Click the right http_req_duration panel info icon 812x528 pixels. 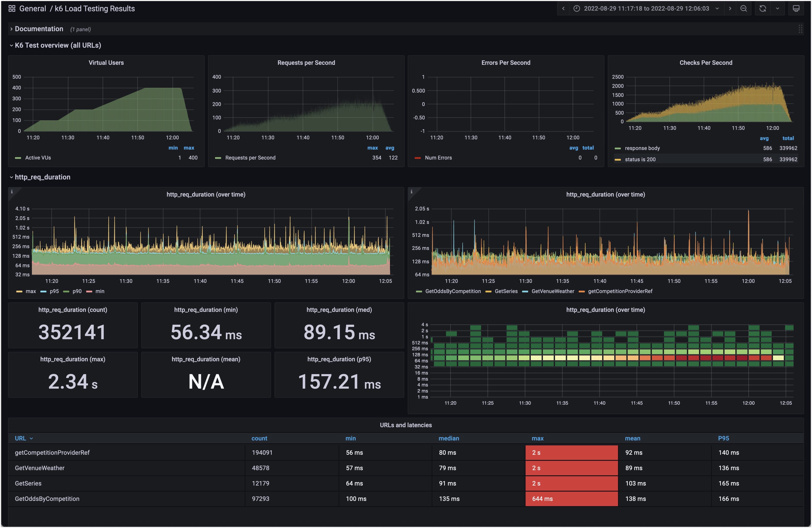[x=411, y=192]
